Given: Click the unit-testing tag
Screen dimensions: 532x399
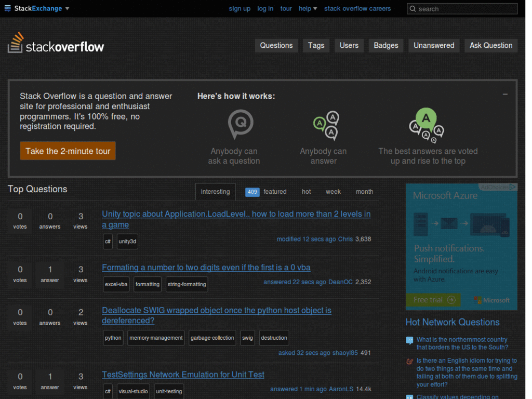Looking at the screenshot, I should coord(169,392).
